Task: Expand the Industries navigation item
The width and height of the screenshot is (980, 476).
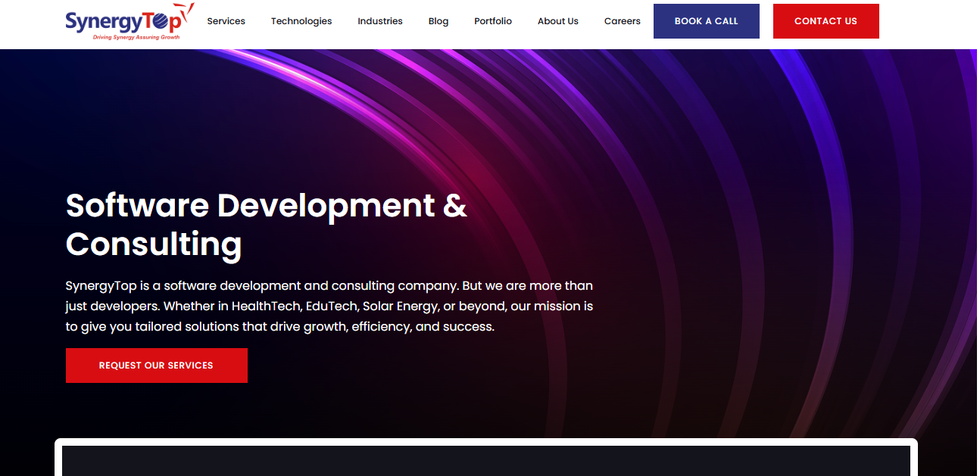Action: pyautogui.click(x=380, y=21)
